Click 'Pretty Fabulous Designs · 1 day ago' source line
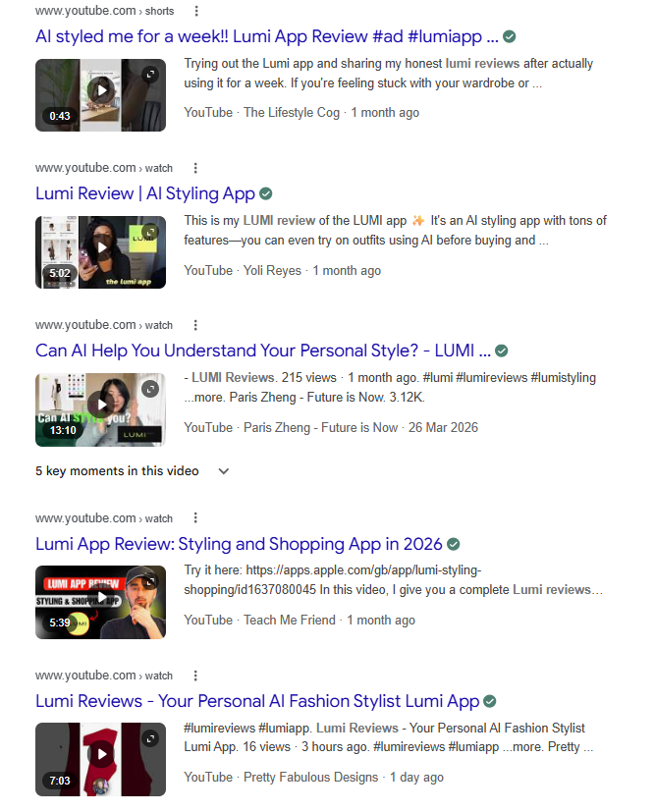 pos(344,778)
